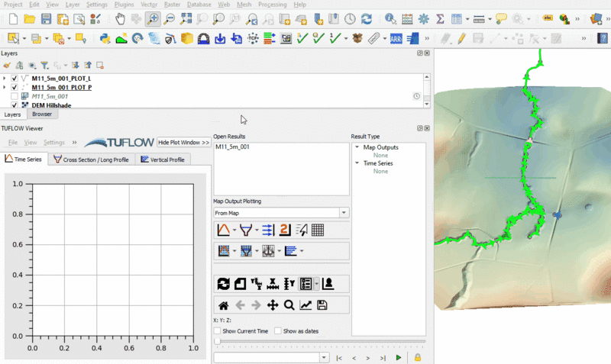Click the time series plot icon
The image size is (611, 364).
[223, 230]
